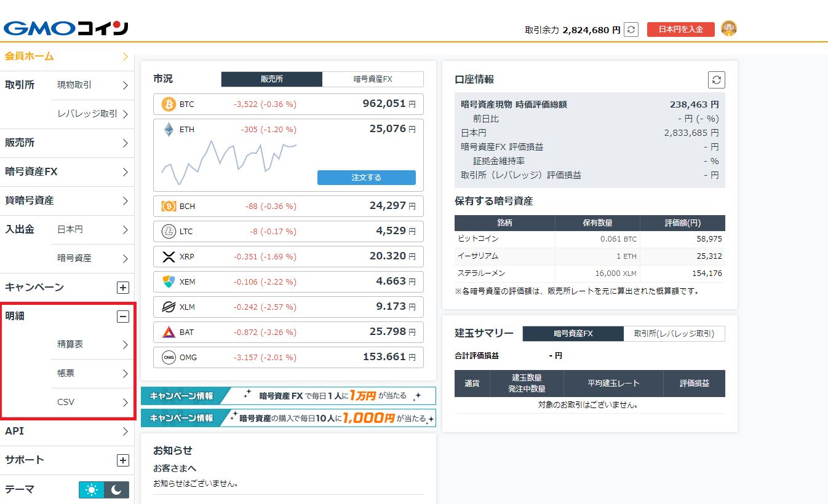
Task: Select the 販売所 tab in 市況
Action: point(272,79)
